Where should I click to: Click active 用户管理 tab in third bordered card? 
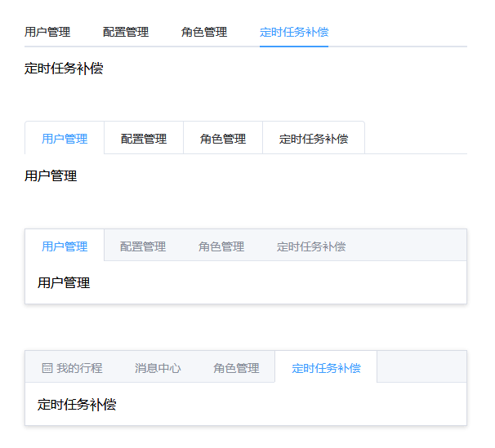(x=65, y=246)
